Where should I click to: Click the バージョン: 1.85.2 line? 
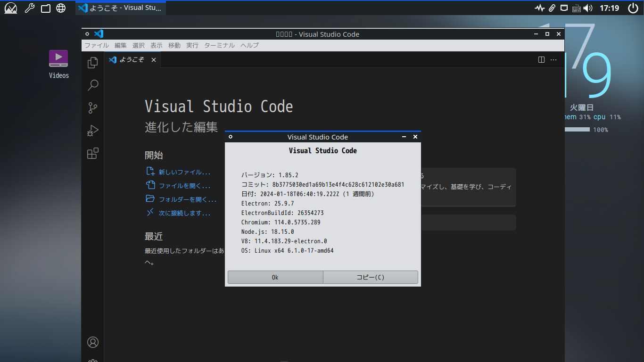tap(270, 175)
